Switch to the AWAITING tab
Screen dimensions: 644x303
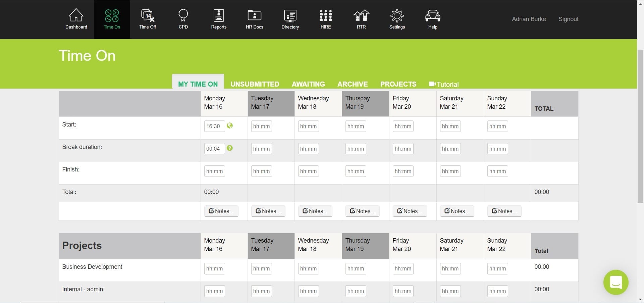(308, 84)
